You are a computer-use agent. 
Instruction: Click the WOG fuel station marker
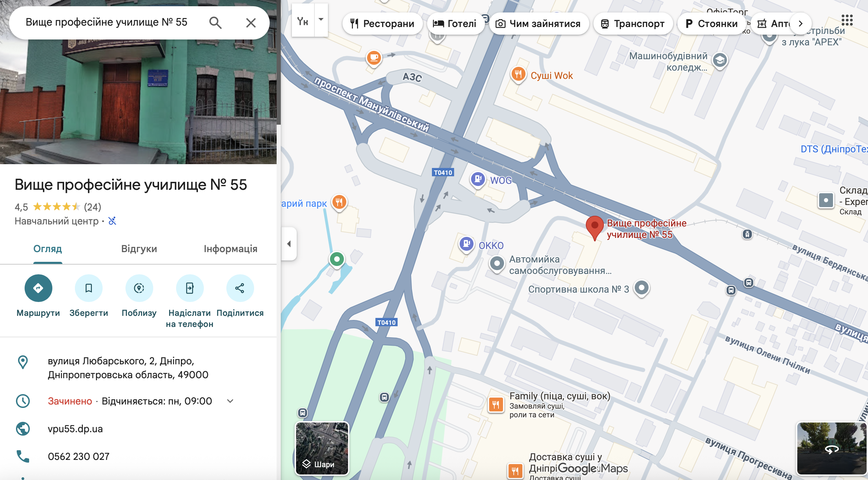[x=478, y=179]
